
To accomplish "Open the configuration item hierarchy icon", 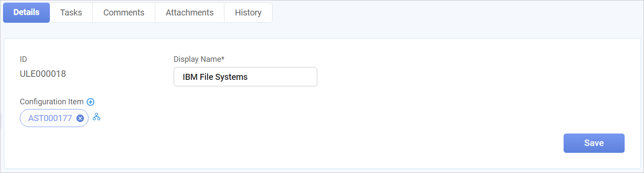I will coord(97,117).
